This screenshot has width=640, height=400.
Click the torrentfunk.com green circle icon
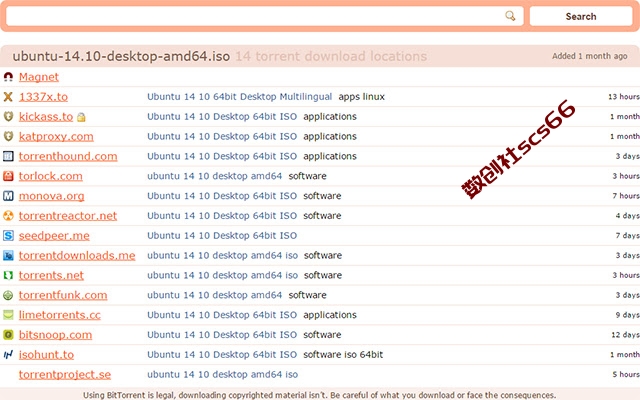click(x=8, y=295)
